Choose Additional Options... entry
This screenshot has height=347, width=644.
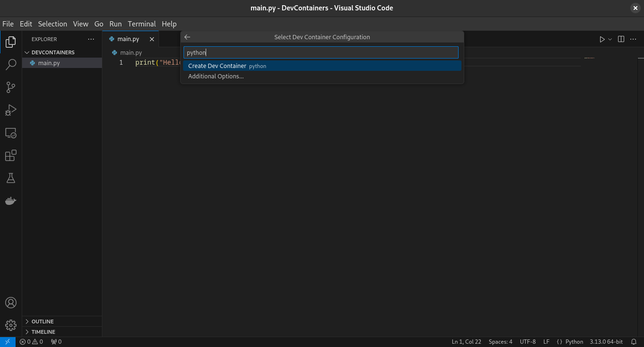coord(216,76)
